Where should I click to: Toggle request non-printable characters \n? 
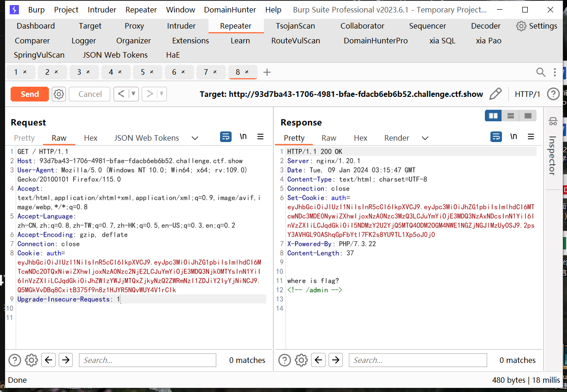click(x=243, y=137)
